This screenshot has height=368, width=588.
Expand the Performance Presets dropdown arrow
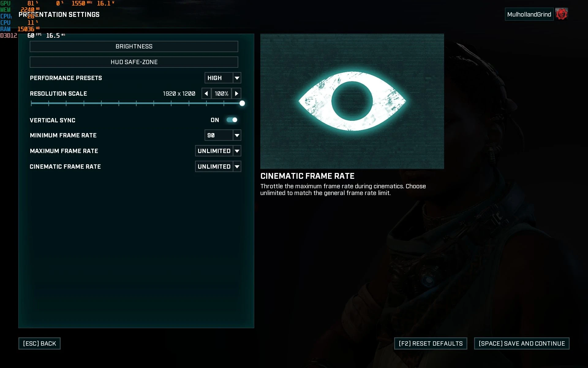pyautogui.click(x=237, y=78)
